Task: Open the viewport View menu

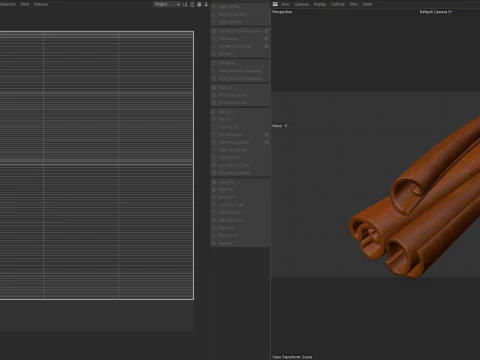Action: coord(285,4)
